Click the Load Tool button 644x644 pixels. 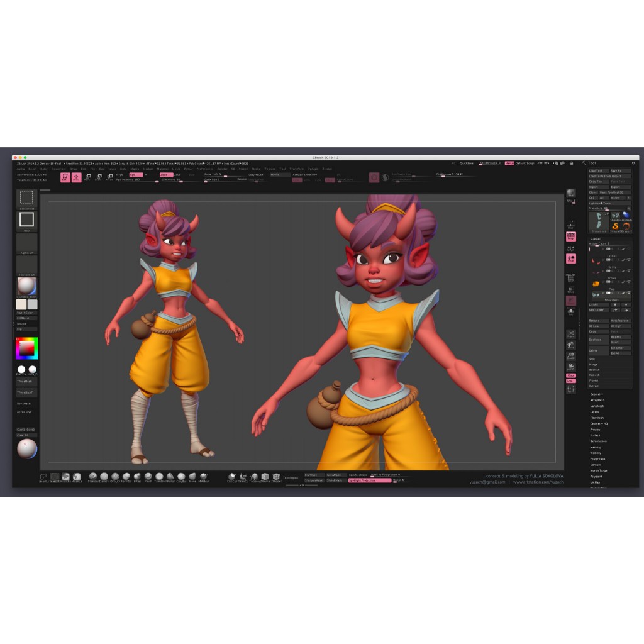click(x=599, y=171)
